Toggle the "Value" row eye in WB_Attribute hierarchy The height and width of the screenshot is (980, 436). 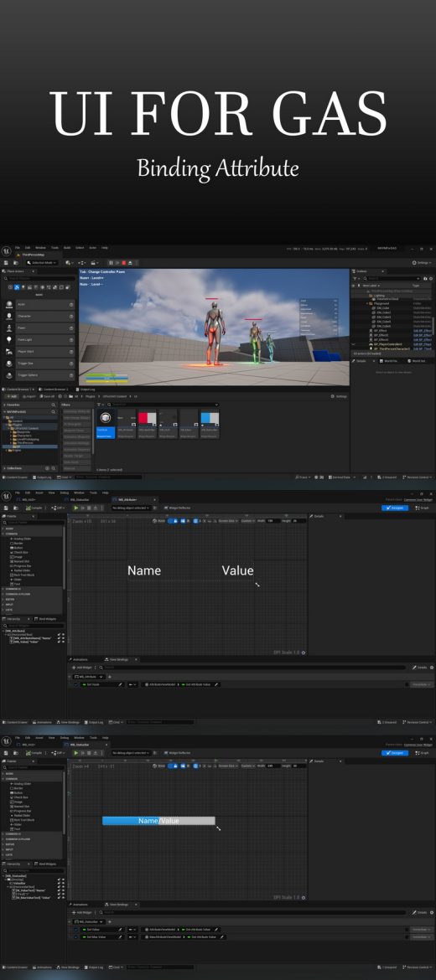point(63,642)
